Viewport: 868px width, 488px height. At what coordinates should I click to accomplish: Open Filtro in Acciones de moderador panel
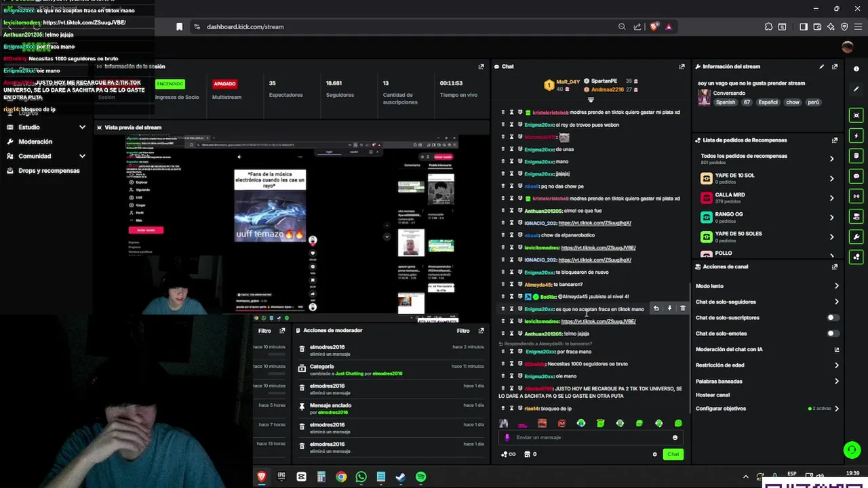tap(463, 331)
